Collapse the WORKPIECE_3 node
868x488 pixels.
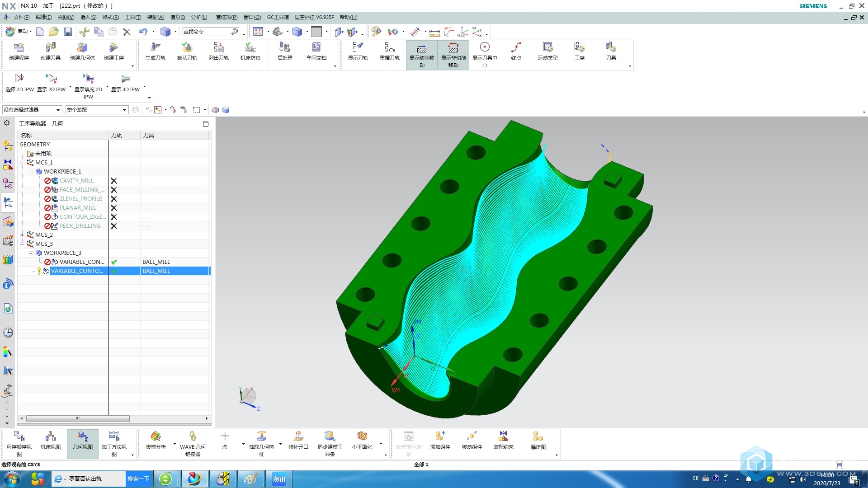pyautogui.click(x=31, y=253)
